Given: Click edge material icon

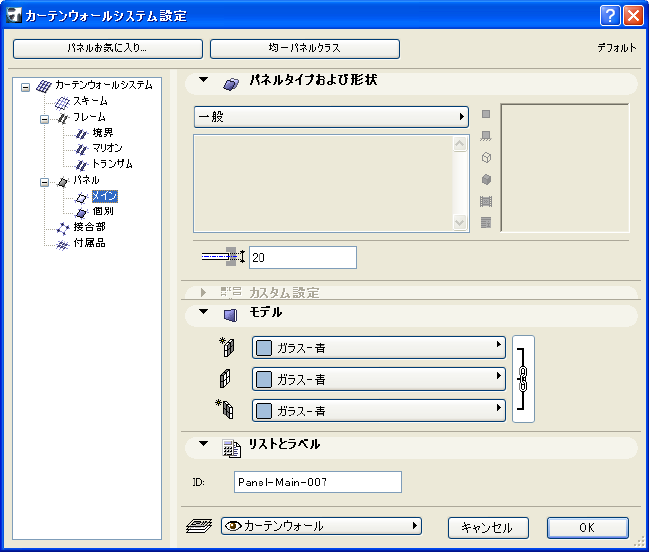Looking at the screenshot, I should click(x=225, y=379).
